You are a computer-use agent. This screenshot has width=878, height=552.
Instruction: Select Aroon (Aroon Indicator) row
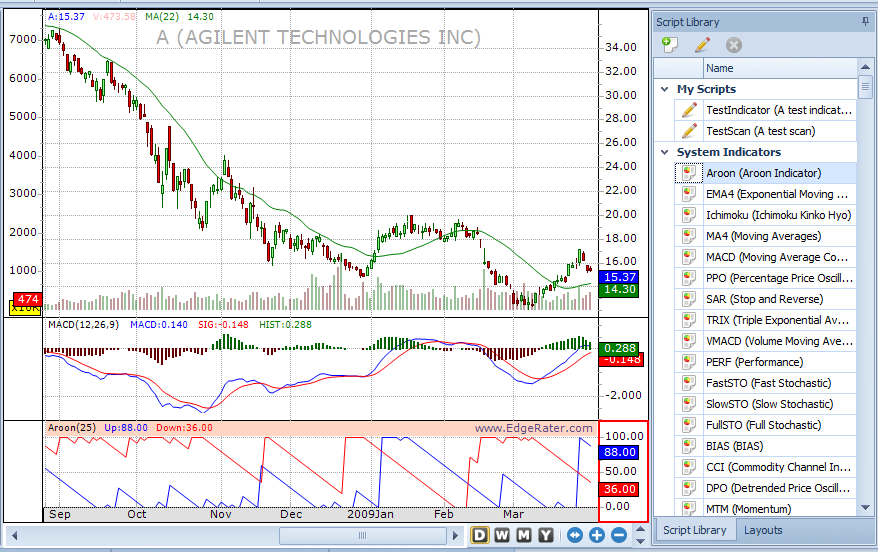pos(765,173)
